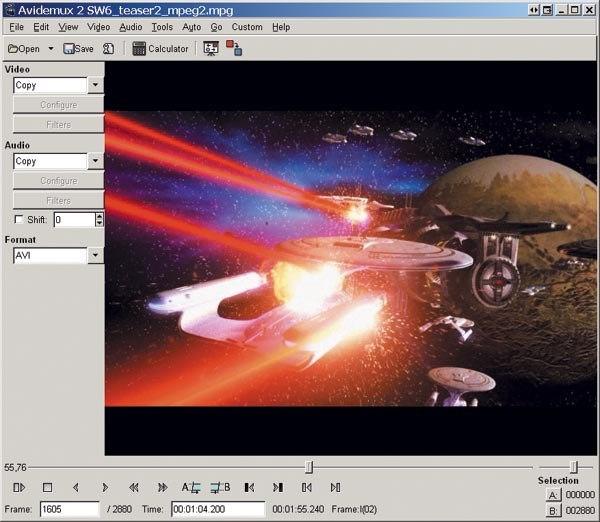Viewport: 600px width, 522px height.
Task: Seek to previous black frame
Action: coord(249,488)
